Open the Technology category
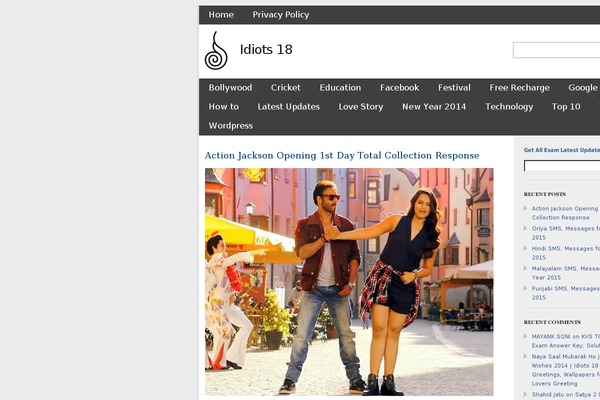This screenshot has height=400, width=600. (x=509, y=107)
